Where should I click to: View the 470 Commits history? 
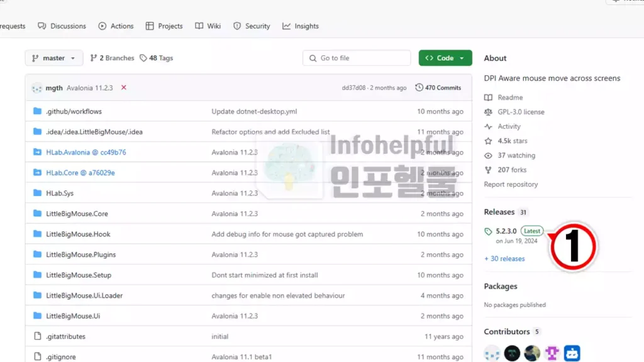click(x=438, y=87)
